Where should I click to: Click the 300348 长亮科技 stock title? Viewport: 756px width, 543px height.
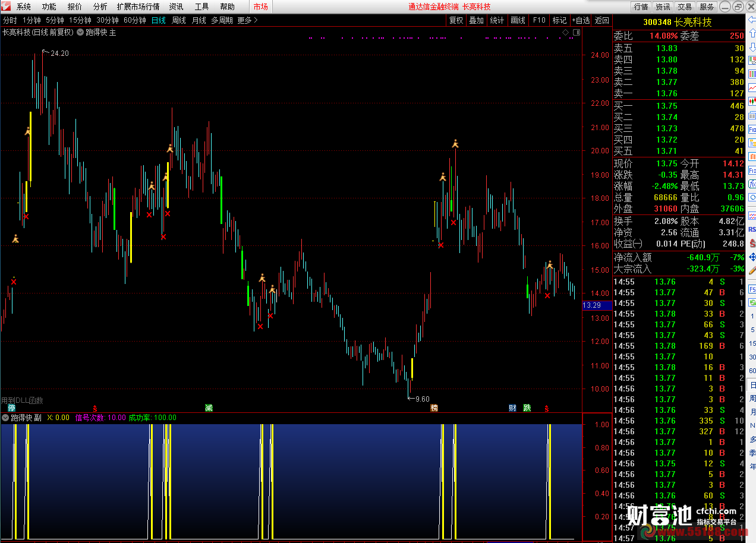pyautogui.click(x=678, y=22)
